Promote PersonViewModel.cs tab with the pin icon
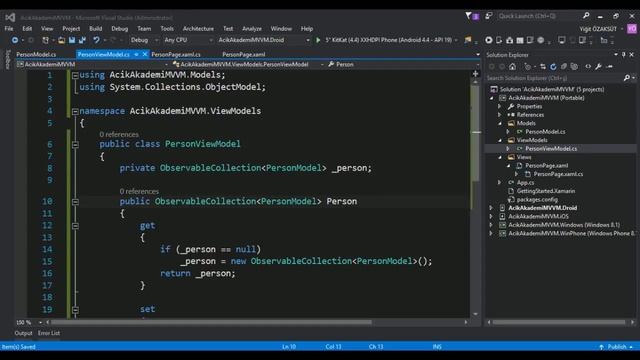 (x=136, y=54)
